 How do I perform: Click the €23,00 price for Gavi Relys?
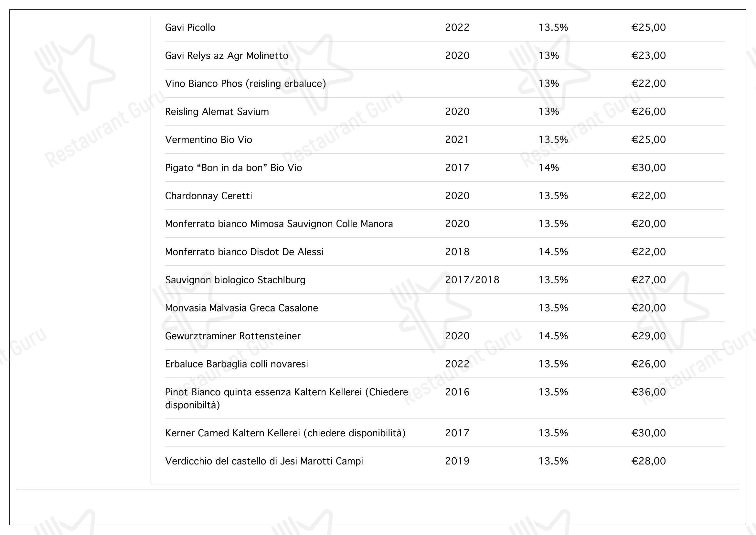[x=648, y=55]
